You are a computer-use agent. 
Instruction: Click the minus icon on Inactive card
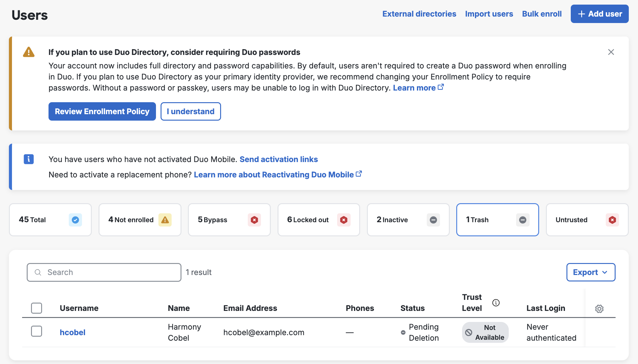(433, 220)
